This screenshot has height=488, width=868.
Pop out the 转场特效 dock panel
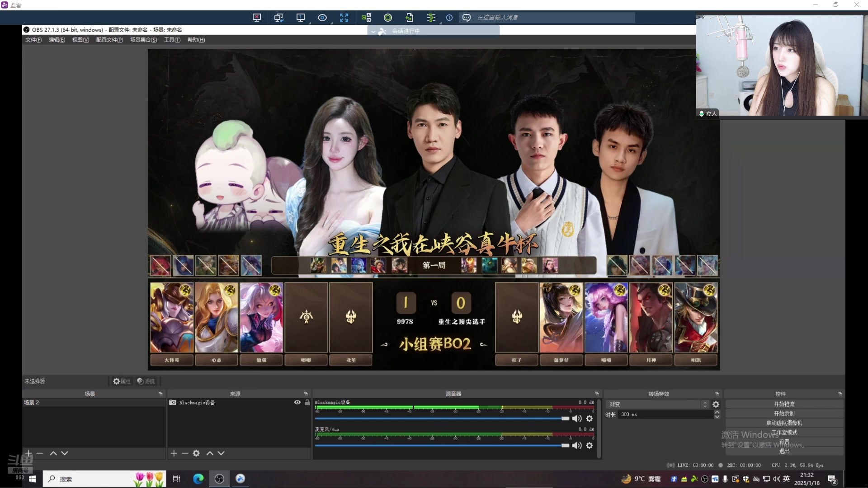pyautogui.click(x=717, y=394)
